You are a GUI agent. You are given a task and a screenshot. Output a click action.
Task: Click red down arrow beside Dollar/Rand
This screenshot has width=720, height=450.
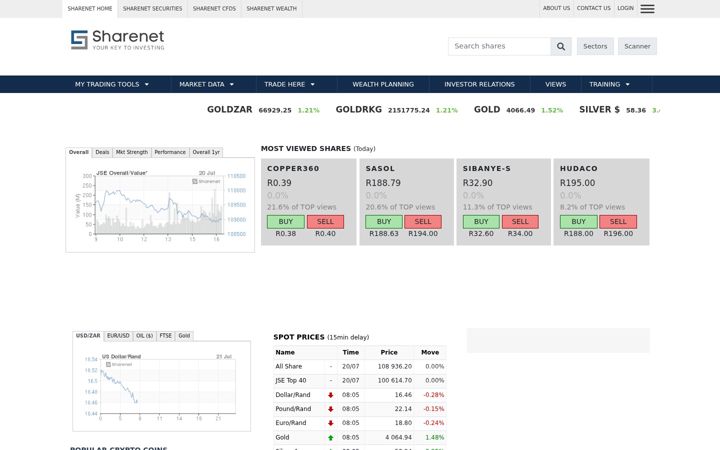tap(330, 395)
